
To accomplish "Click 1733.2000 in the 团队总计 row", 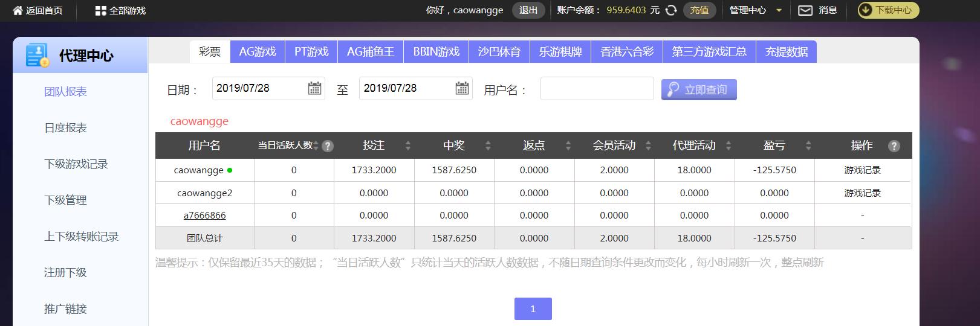I will (374, 238).
